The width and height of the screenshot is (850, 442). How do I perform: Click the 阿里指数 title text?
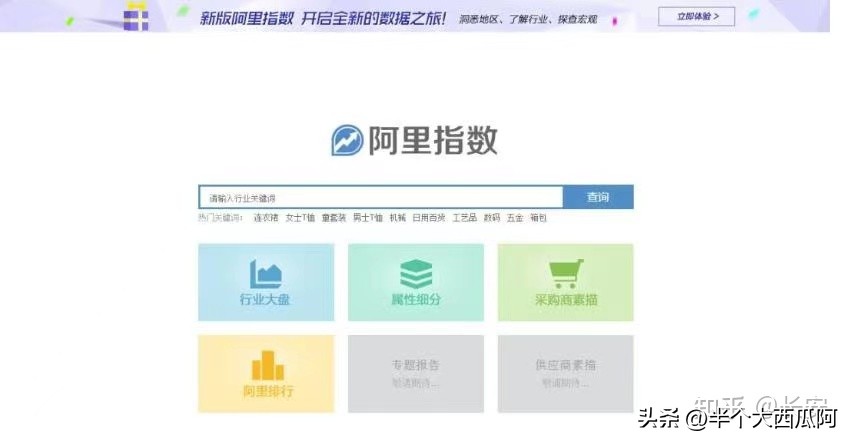[x=433, y=140]
